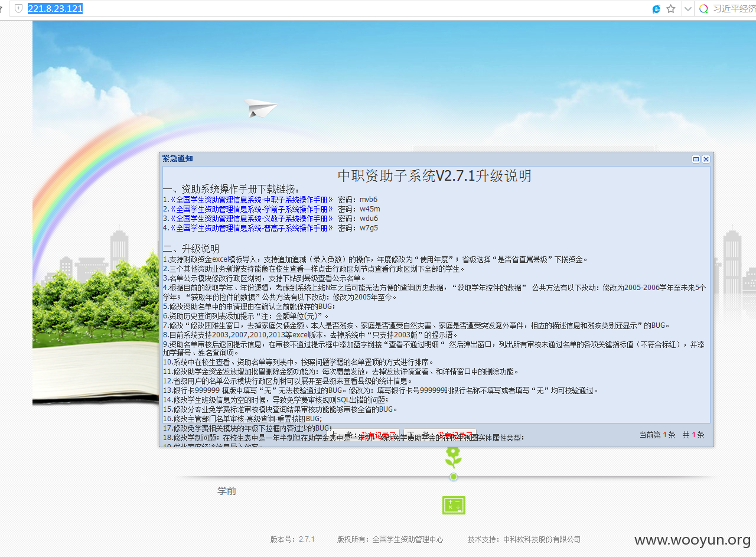Close the 紧急通知 dialog

click(706, 159)
